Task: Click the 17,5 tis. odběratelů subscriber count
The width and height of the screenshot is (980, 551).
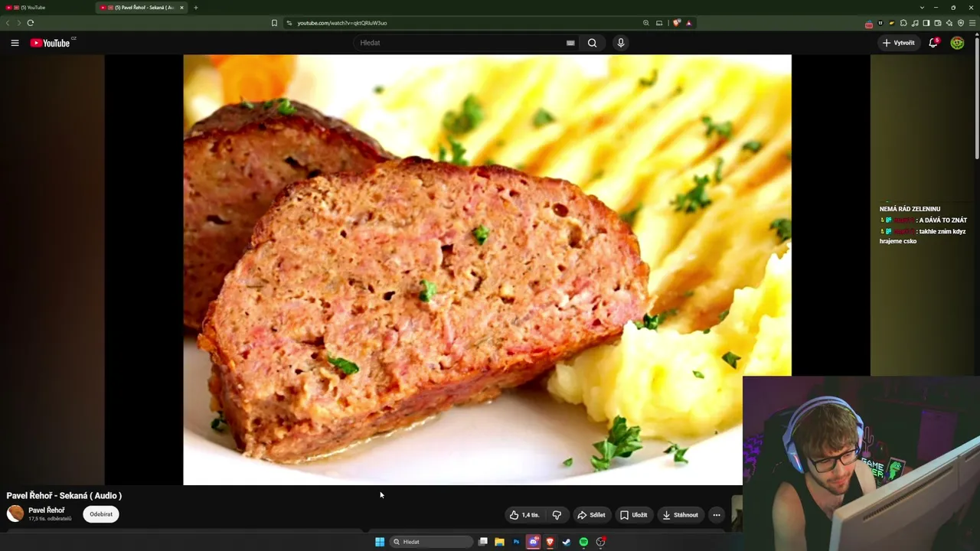Action: point(50,519)
